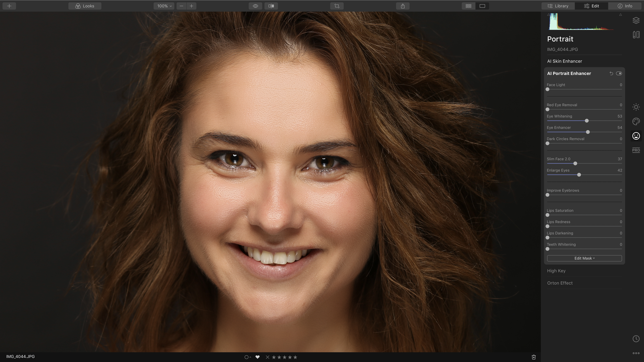Select the Essentials sun icon
The width and height of the screenshot is (644, 362).
pyautogui.click(x=636, y=107)
